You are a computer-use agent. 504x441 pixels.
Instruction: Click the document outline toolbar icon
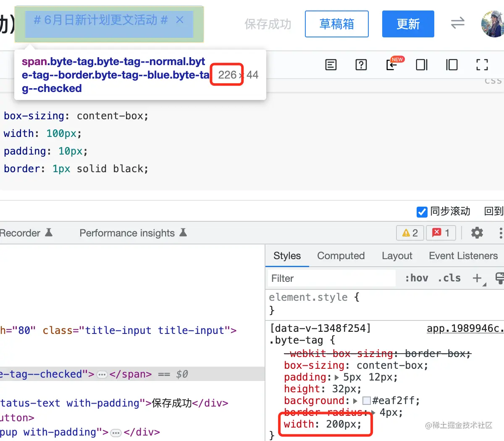point(331,65)
